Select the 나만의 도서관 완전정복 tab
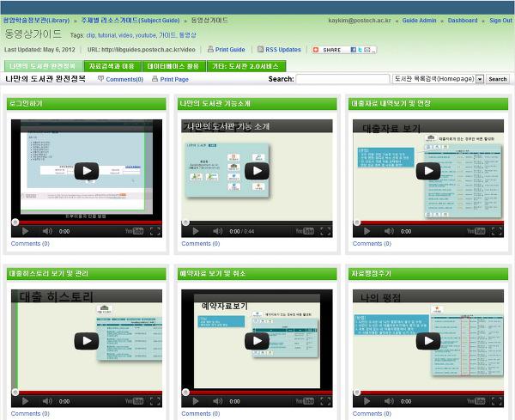 coord(44,66)
